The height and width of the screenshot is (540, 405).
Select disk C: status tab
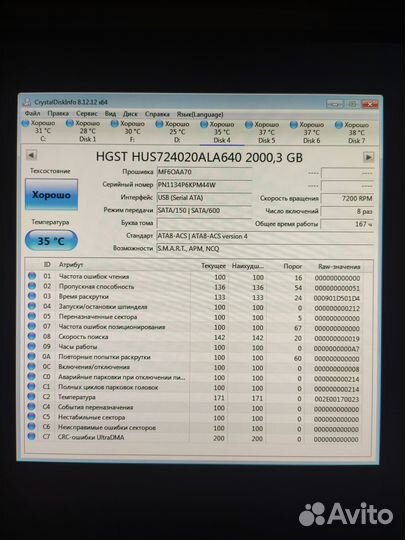[39, 131]
